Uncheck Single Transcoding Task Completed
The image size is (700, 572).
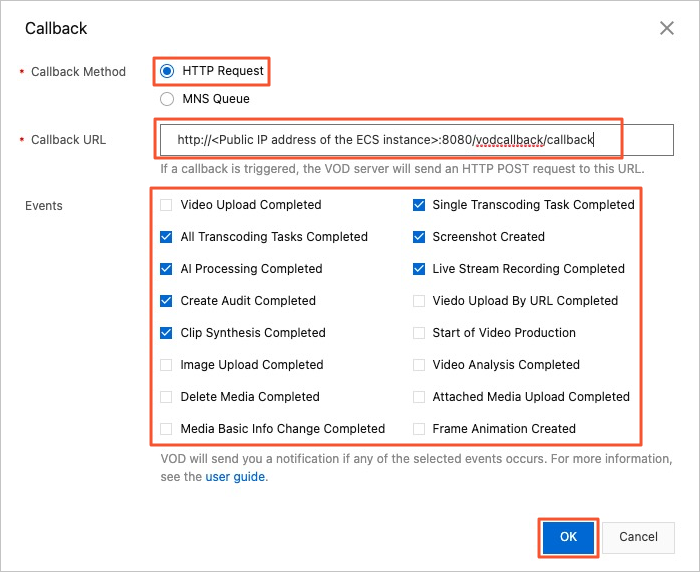click(419, 205)
